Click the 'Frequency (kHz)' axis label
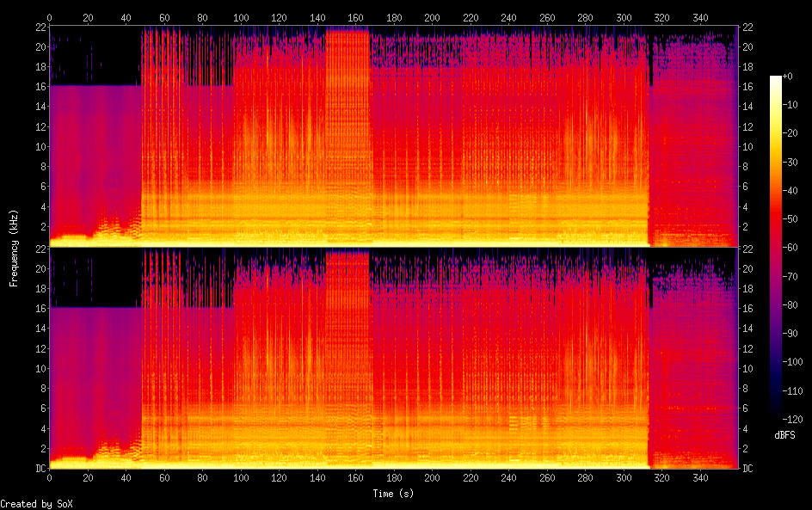This screenshot has width=812, height=510. click(x=14, y=247)
